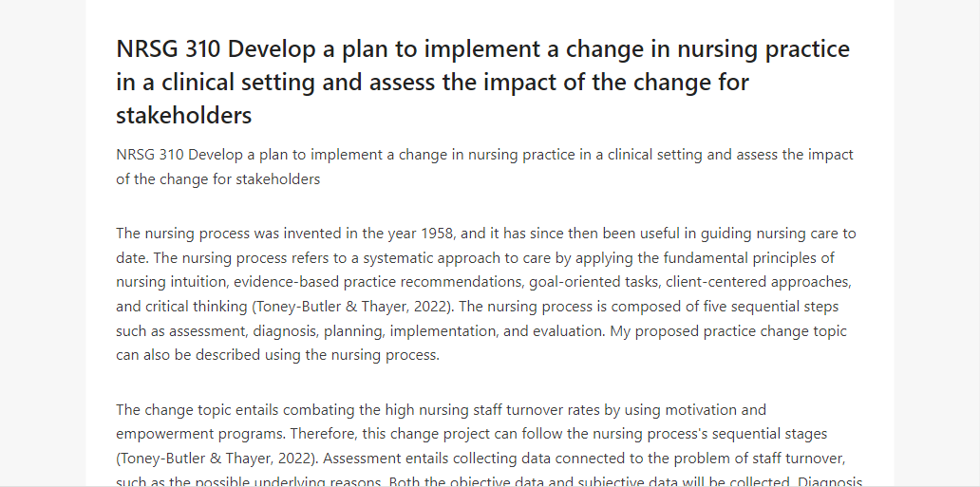Click the second Toney-Butler & Thayer, 2022 citation

pyautogui.click(x=213, y=459)
